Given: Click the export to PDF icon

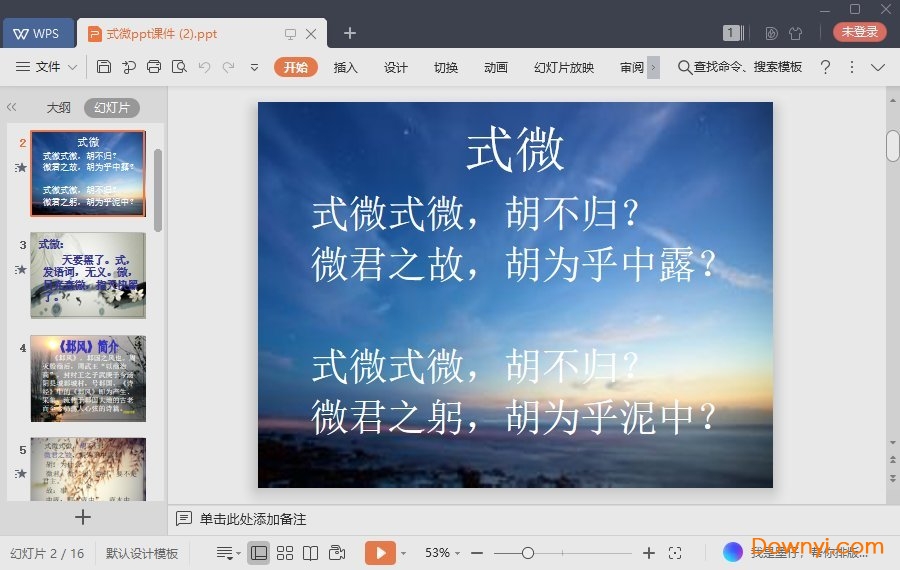Looking at the screenshot, I should coord(129,67).
